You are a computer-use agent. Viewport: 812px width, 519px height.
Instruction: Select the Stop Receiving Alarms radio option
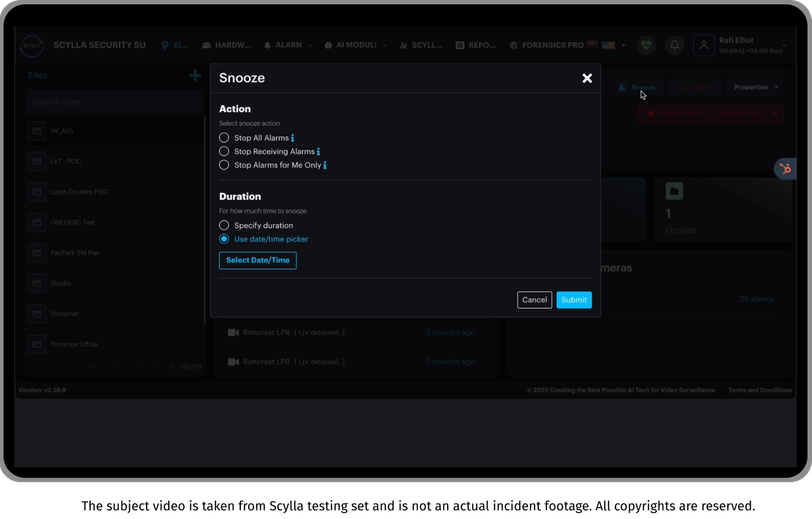click(224, 151)
